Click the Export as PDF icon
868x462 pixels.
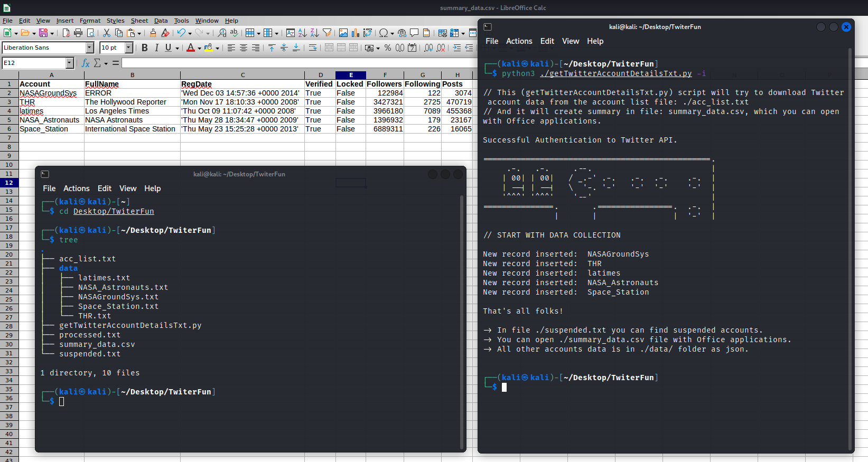[x=66, y=33]
